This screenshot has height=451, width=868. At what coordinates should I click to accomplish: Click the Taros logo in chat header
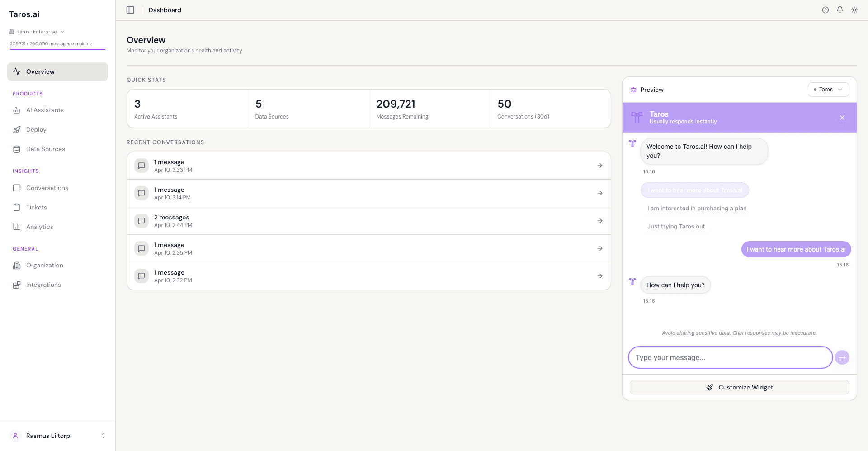click(x=637, y=118)
